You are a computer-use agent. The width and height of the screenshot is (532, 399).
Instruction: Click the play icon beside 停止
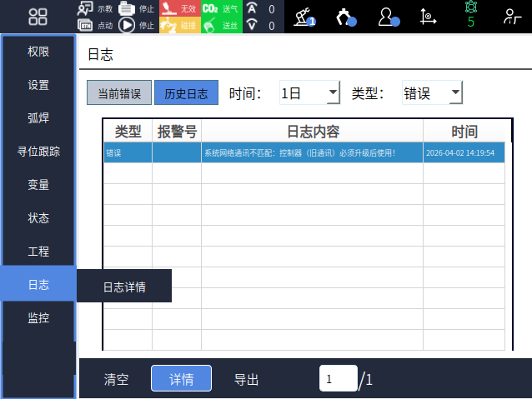point(127,25)
